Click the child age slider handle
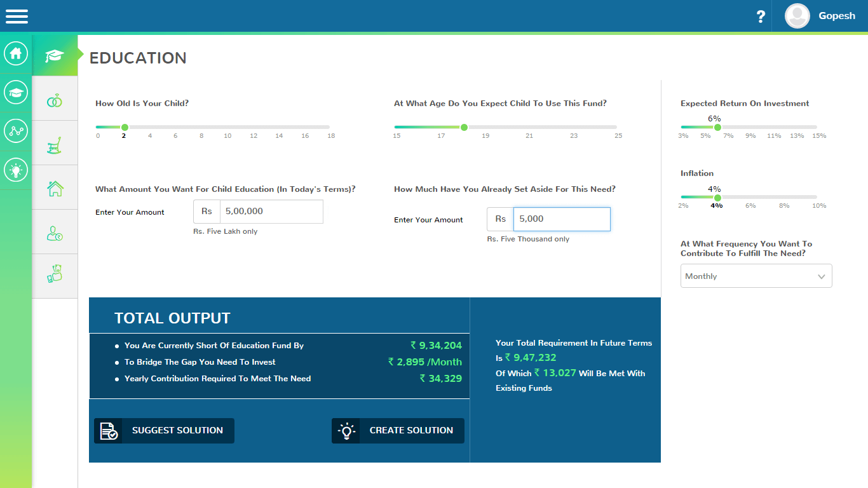868x488 pixels. click(x=125, y=127)
